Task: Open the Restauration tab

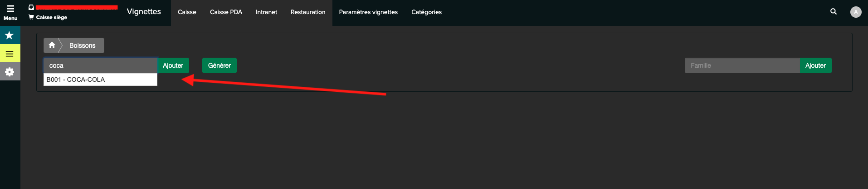Action: tap(308, 12)
